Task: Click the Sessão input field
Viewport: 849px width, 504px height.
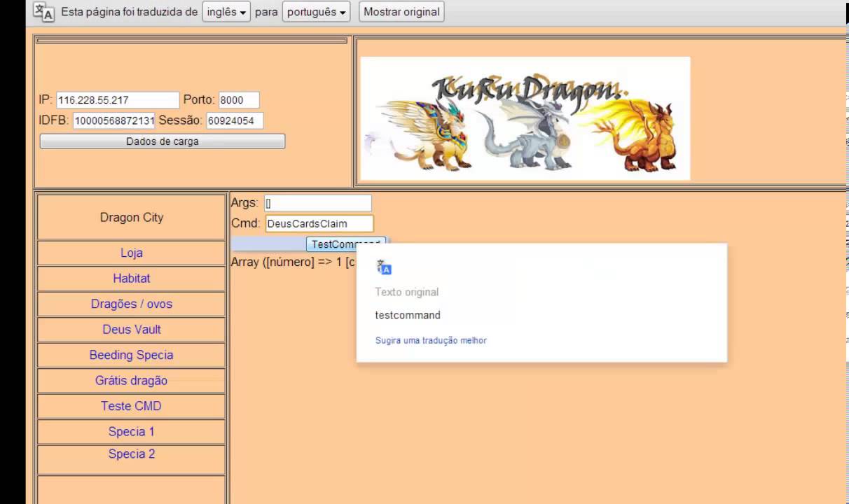Action: 235,121
